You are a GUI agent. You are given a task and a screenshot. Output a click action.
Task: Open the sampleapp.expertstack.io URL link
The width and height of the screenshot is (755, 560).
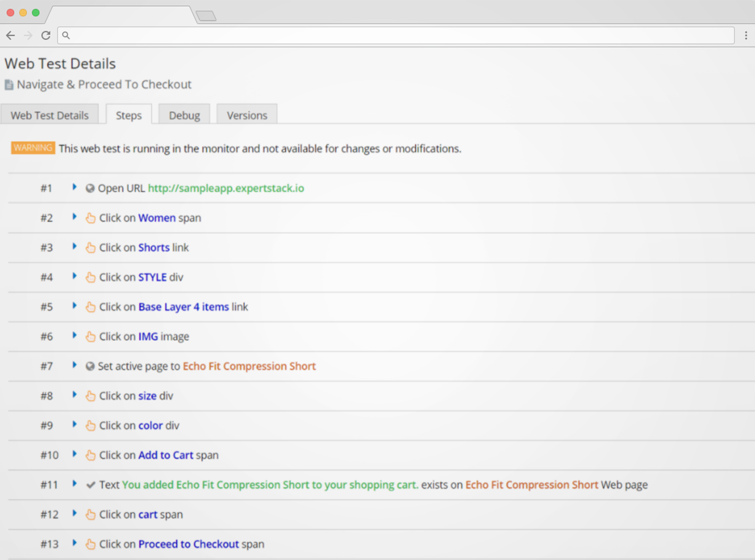(x=226, y=188)
